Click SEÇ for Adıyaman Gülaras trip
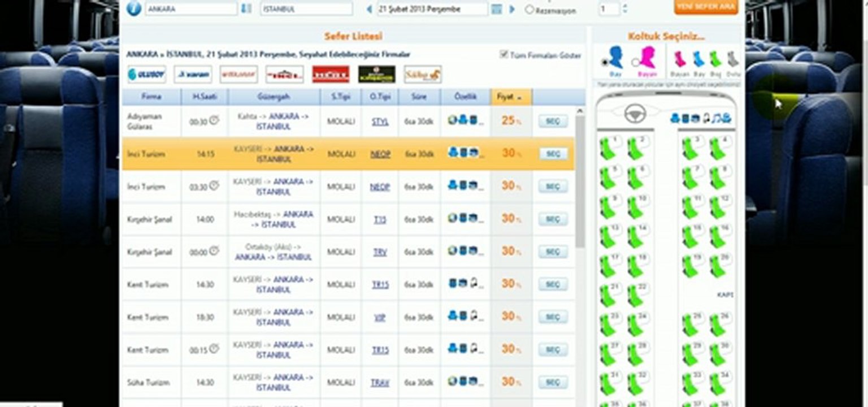Image resolution: width=868 pixels, height=407 pixels. click(553, 122)
